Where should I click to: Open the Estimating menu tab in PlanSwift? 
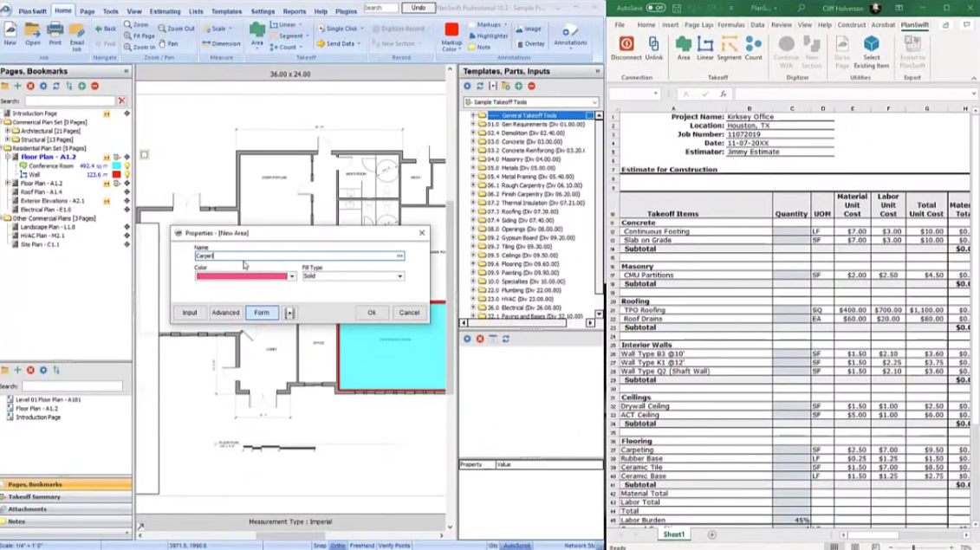(165, 11)
